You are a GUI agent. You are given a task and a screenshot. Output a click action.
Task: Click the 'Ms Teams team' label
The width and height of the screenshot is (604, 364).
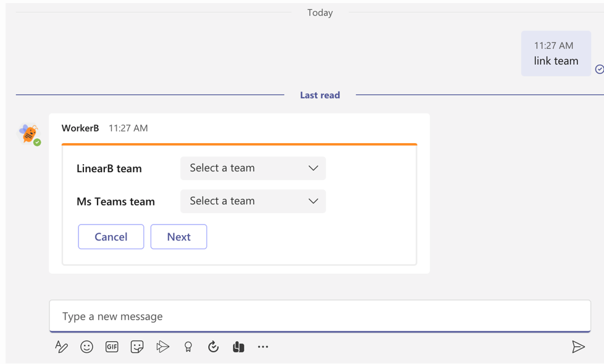pos(115,202)
